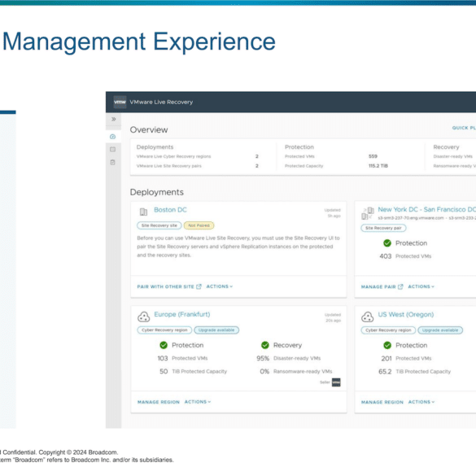Click the Site Recovery site tag
The width and height of the screenshot is (476, 476).
[x=159, y=225]
